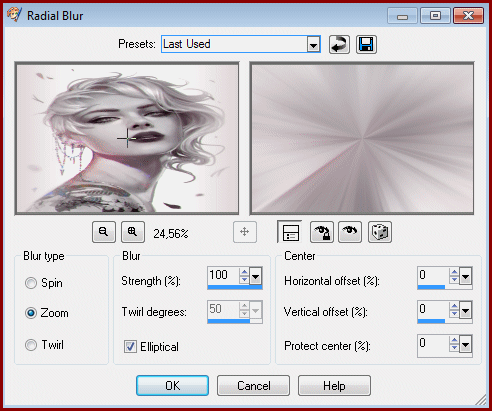This screenshot has height=411, width=492.
Task: Click the 24,56% zoom level text
Action: point(171,234)
